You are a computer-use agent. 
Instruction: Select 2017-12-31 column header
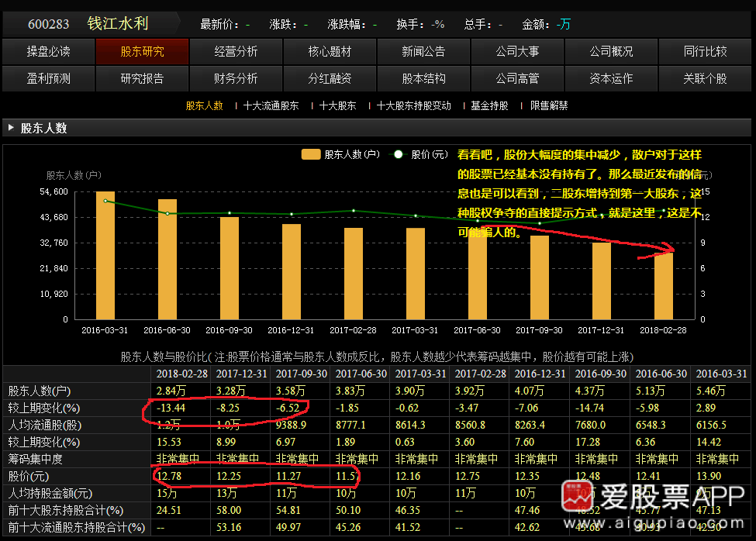(x=241, y=374)
